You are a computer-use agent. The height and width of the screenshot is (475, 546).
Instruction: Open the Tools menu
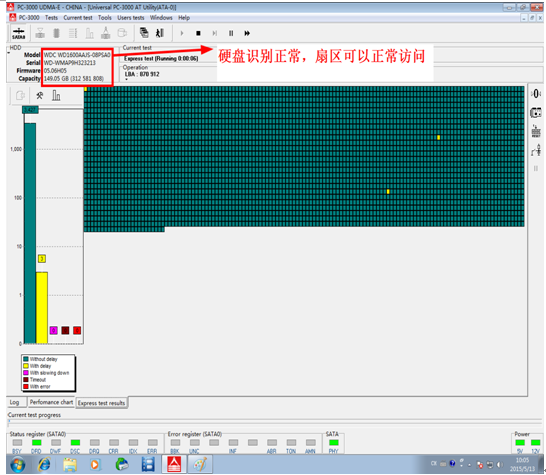pos(104,18)
